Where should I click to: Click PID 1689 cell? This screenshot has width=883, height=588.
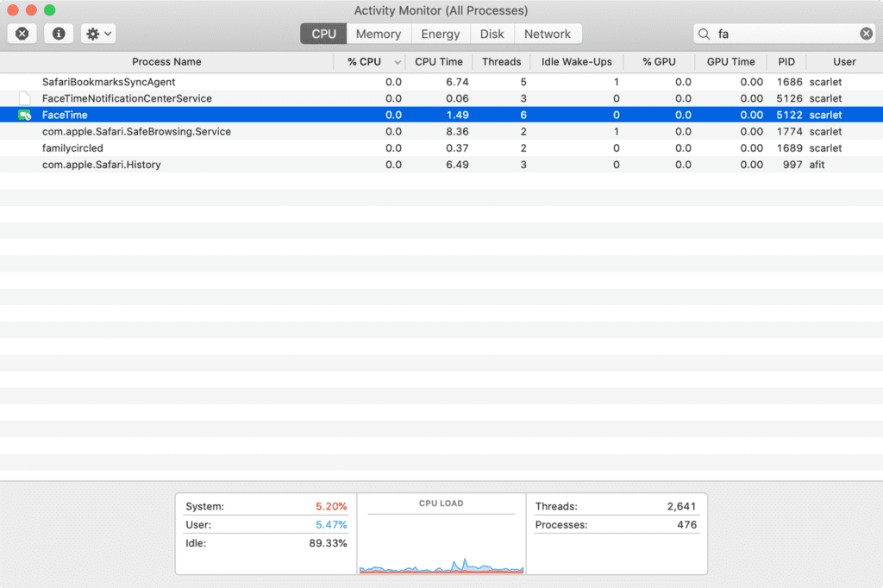[x=789, y=148]
